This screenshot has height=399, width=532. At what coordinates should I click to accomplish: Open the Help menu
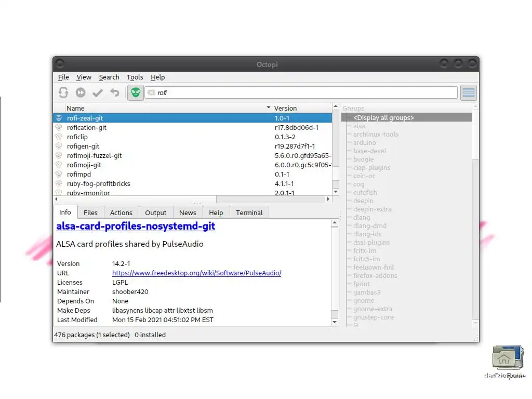pos(158,77)
